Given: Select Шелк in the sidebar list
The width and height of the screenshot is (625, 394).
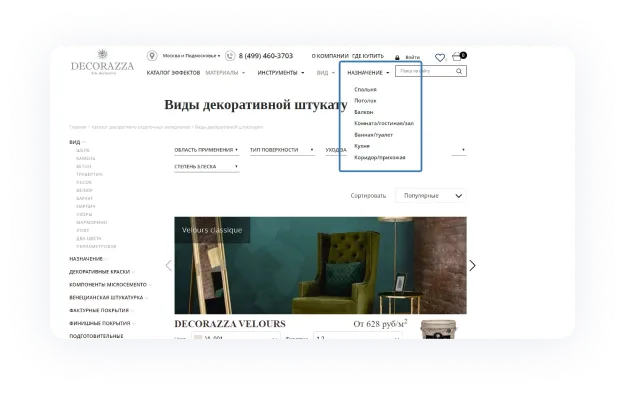Looking at the screenshot, I should [x=83, y=150].
